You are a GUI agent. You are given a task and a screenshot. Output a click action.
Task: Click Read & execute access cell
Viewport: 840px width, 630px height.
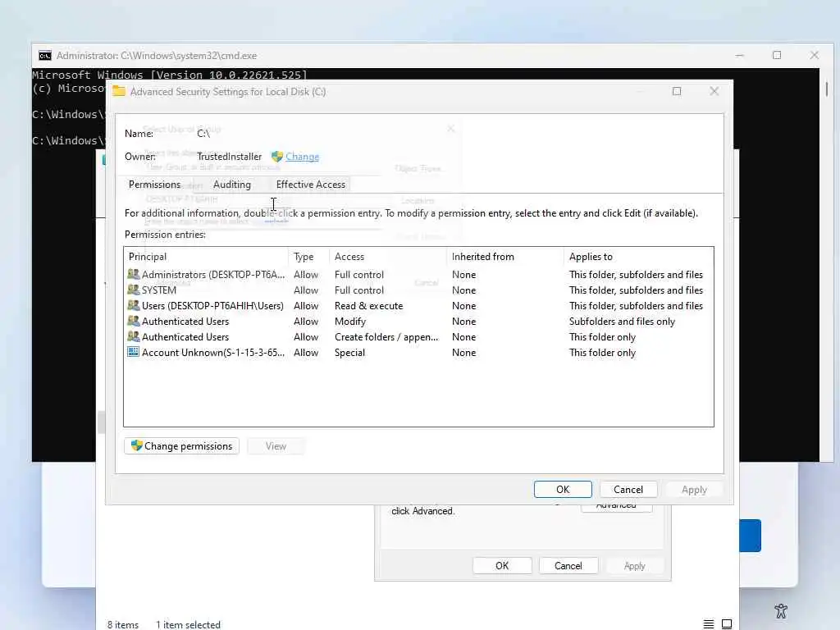pos(368,305)
